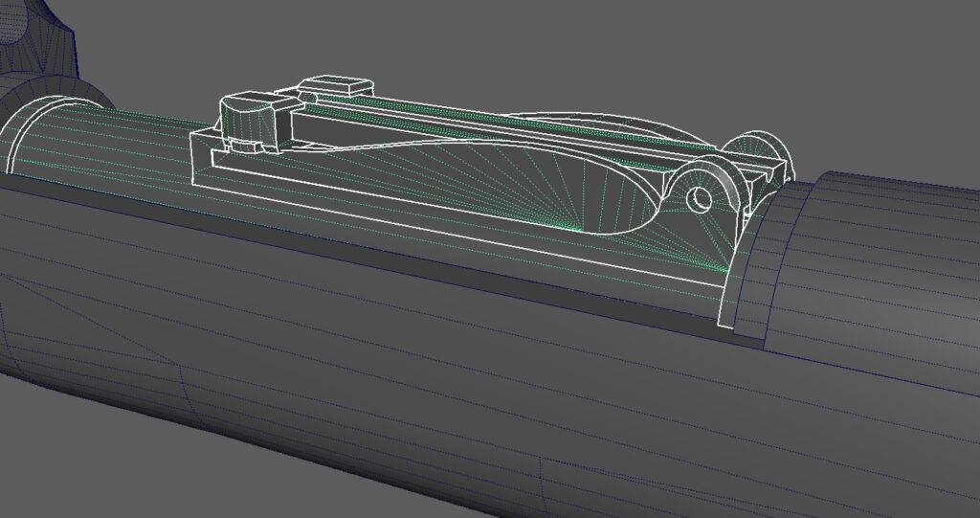Click the circular pivot hole on sight hinge
This screenshot has height=518, width=980.
[x=699, y=199]
